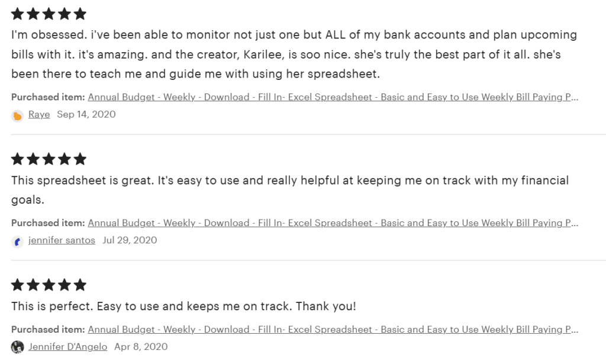Click first star of jennifer santos's rating
606x364 pixels.
18,159
